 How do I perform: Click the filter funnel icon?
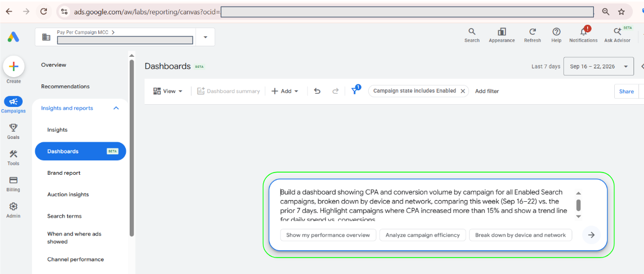[355, 90]
